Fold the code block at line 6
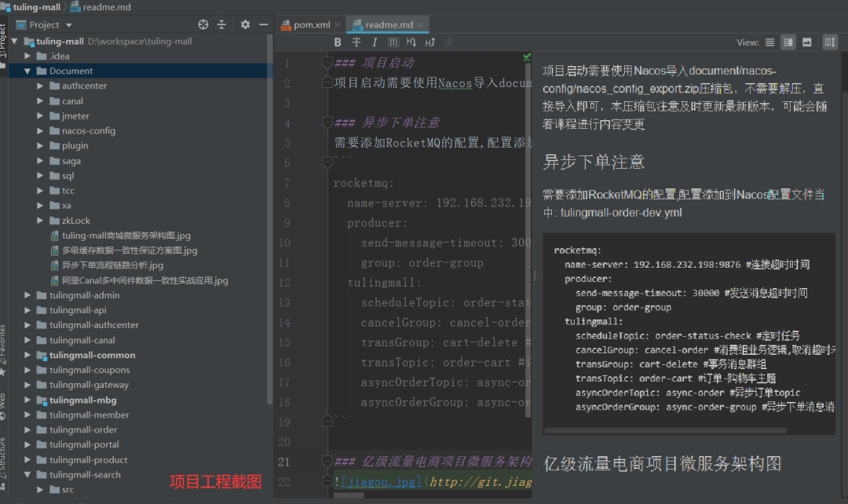Viewport: 848px width, 504px height. (x=327, y=161)
